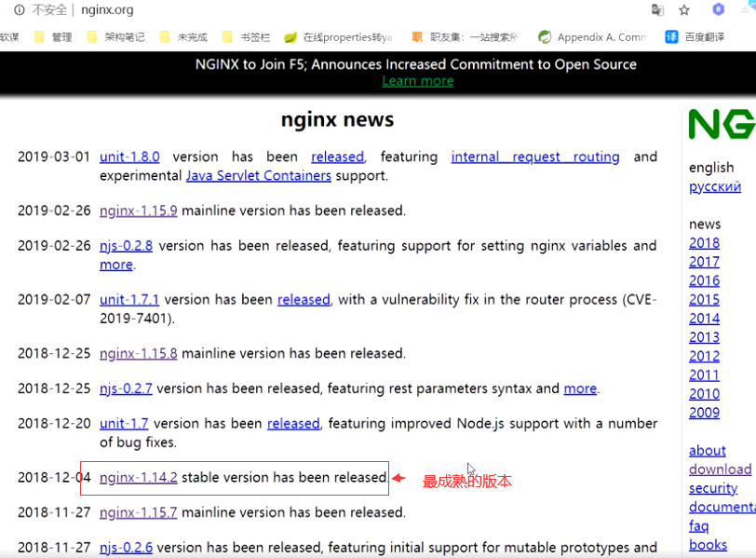Open 2013 news archive
The width and height of the screenshot is (756, 558).
[x=705, y=337]
